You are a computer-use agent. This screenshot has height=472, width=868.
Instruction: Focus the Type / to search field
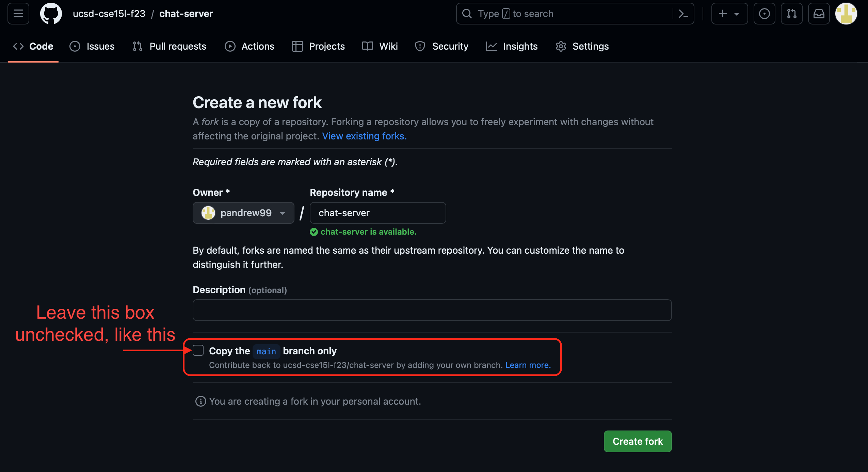[575, 14]
